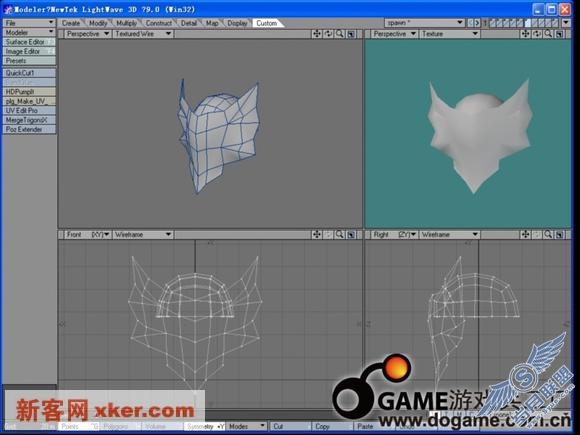The image size is (580, 435).
Task: Open the layer bank options arrow at the top right
Action: 566,23
